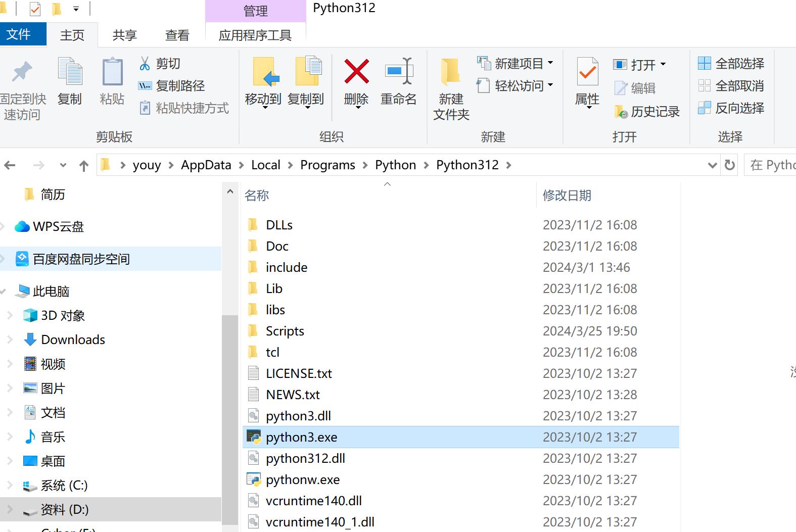Image resolution: width=796 pixels, height=532 pixels.
Task: Click the search box field
Action: coord(770,165)
